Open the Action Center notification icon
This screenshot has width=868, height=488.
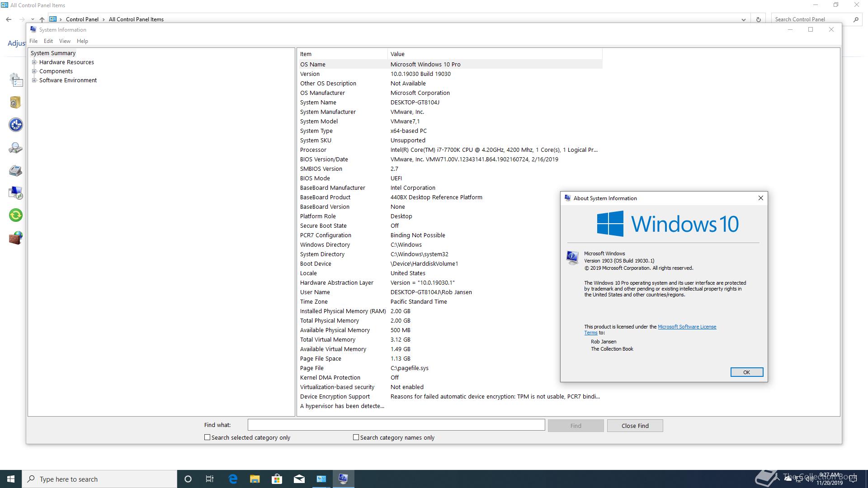853,479
